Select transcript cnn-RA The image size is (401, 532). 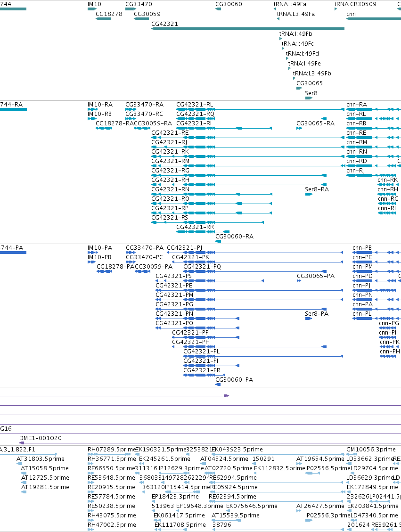[x=357, y=105]
